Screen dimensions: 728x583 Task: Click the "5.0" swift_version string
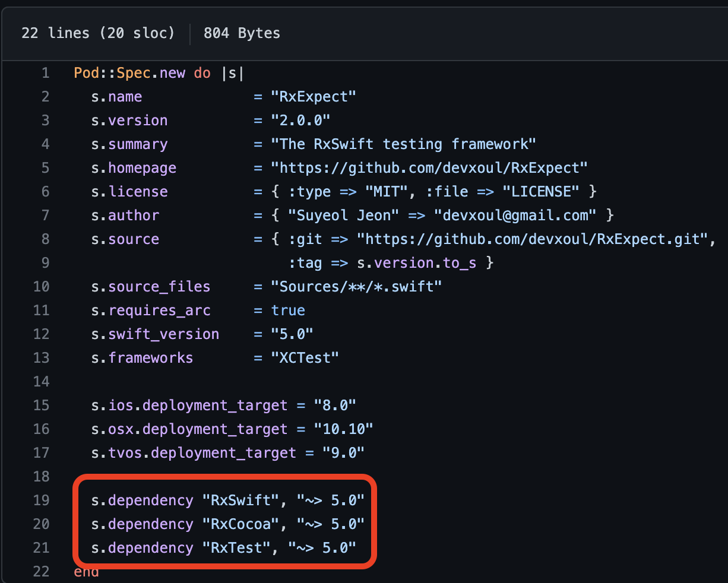(x=292, y=334)
